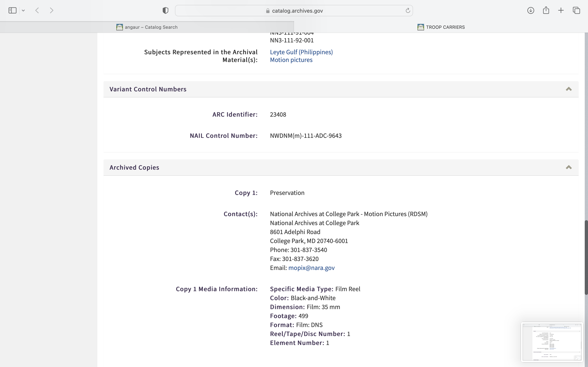
Task: Click the privacy shield icon
Action: tap(165, 10)
